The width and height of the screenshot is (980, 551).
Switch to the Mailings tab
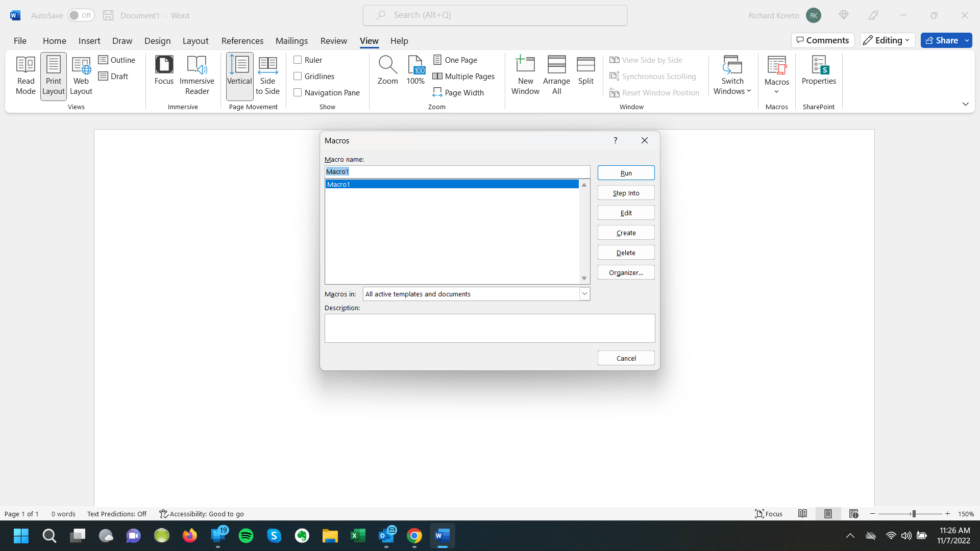(x=291, y=41)
